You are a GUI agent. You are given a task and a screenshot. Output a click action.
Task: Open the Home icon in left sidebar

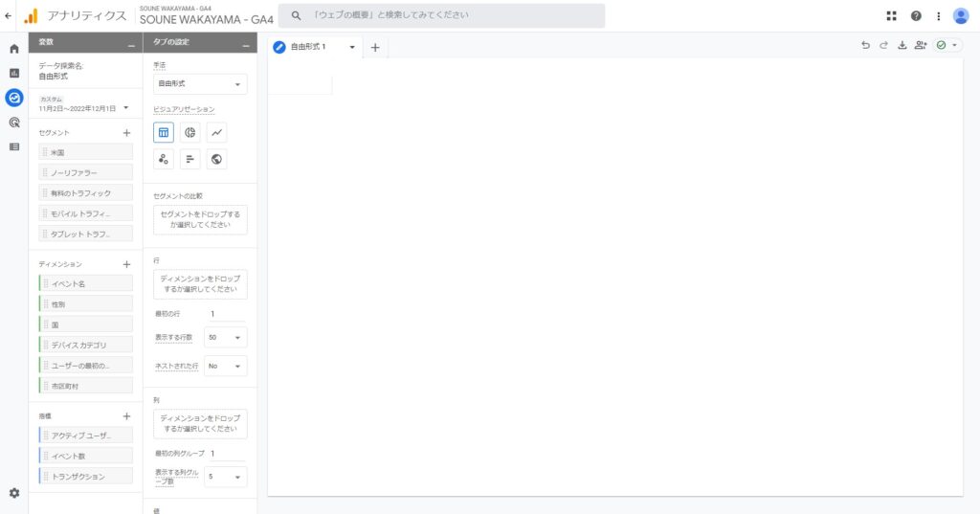tap(14, 49)
